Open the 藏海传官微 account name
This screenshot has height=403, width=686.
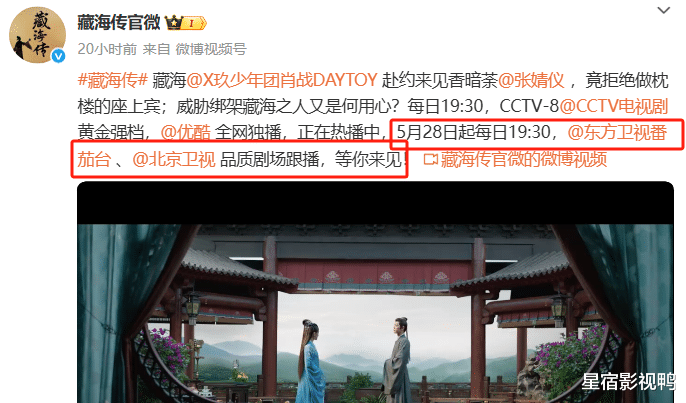(x=119, y=22)
